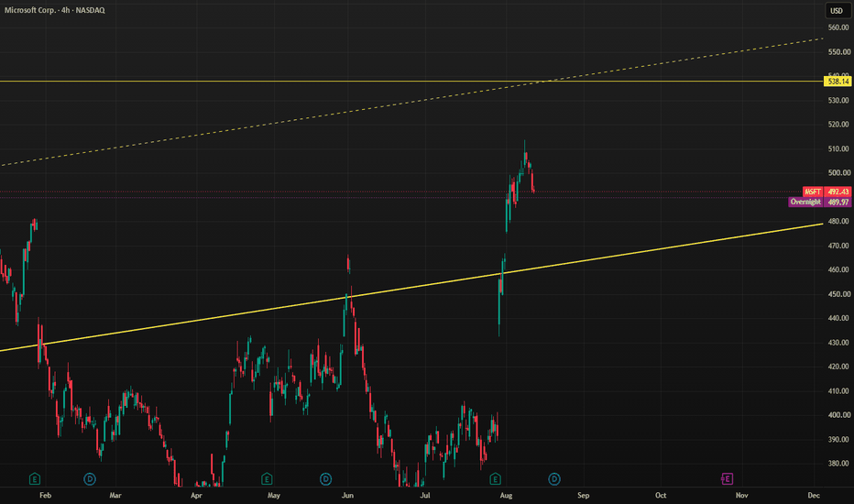Screen dimensions: 854x504
Task: Click the Overnight 489.97 price label
Action: (820, 203)
